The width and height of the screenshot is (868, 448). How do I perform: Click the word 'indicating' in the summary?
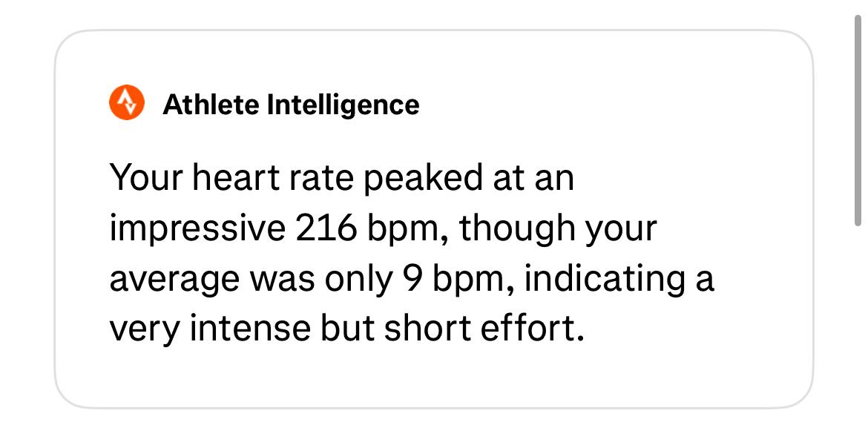pyautogui.click(x=599, y=279)
